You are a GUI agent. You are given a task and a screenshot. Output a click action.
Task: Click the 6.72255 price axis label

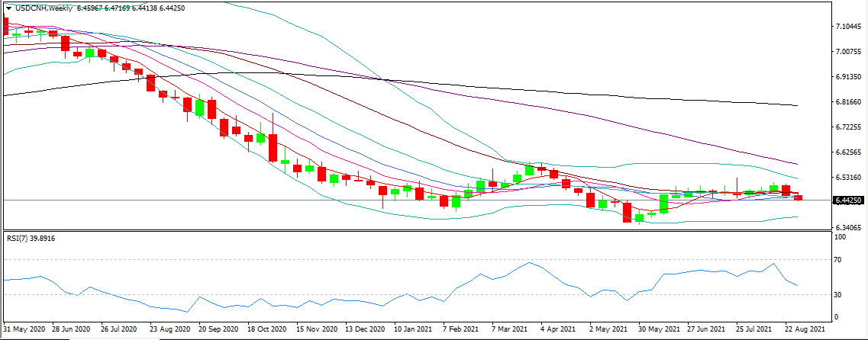pyautogui.click(x=849, y=127)
